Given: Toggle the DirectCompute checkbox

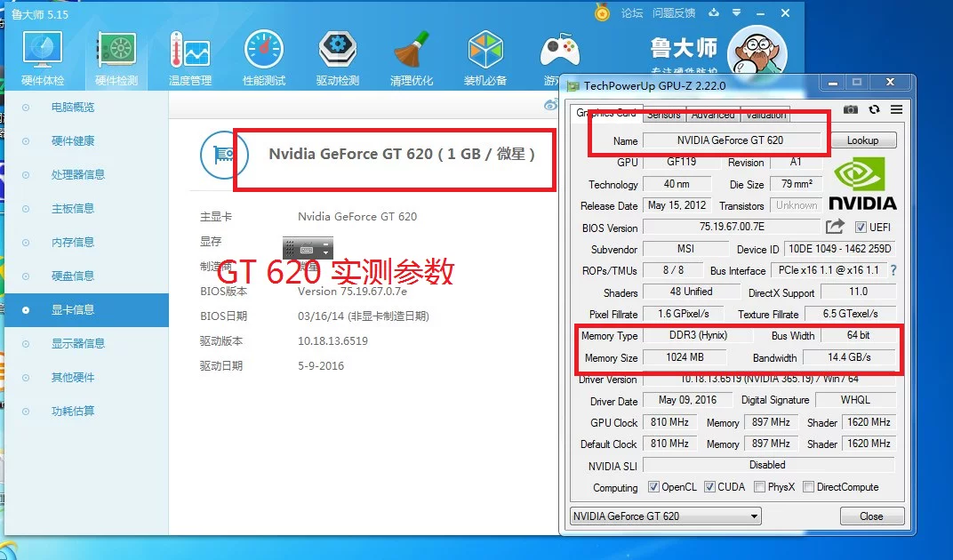Looking at the screenshot, I should 808,486.
